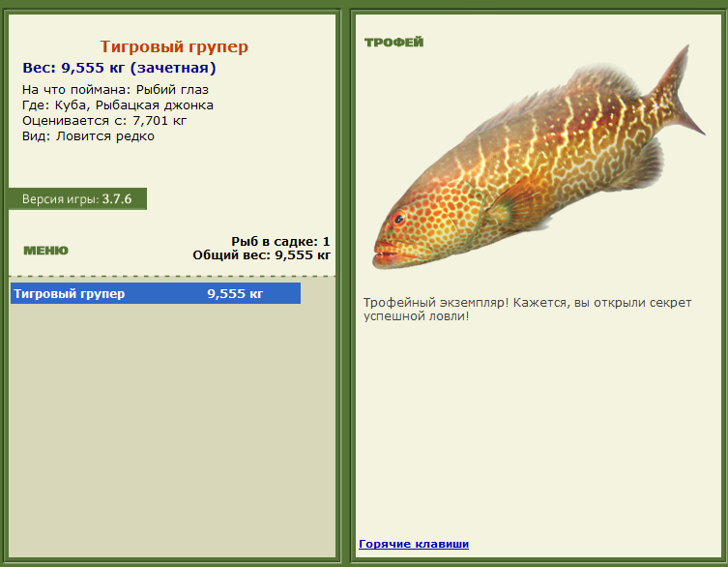728x567 pixels.
Task: Click the empty keepnet list area
Action: [x=172, y=430]
